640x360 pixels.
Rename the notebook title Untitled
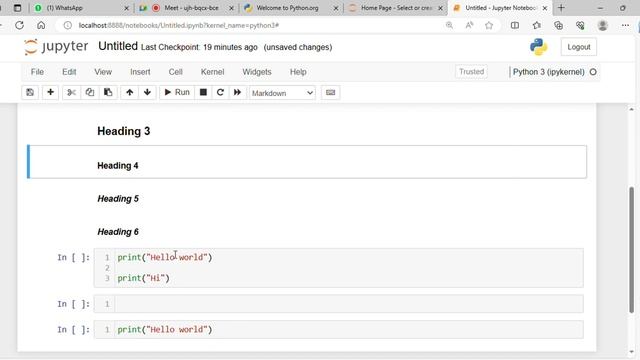pos(118,46)
